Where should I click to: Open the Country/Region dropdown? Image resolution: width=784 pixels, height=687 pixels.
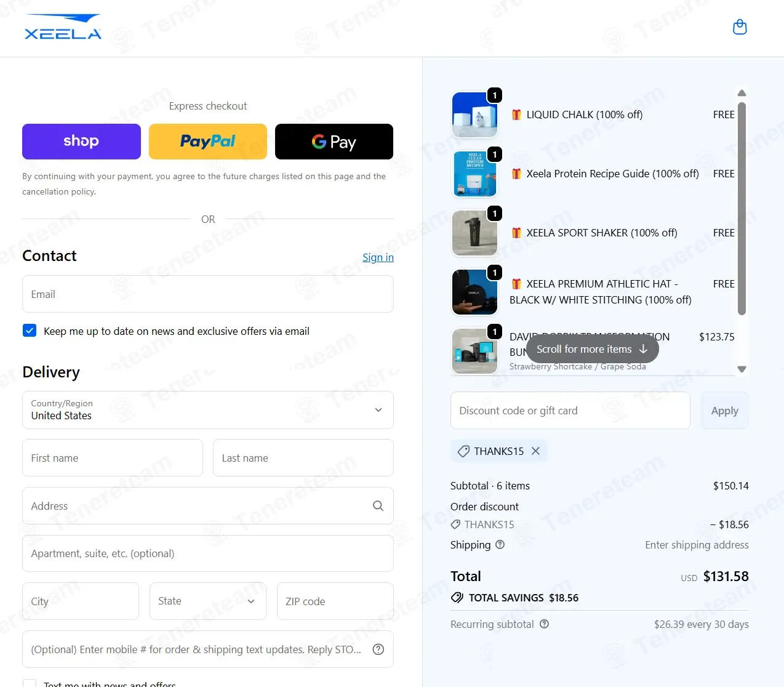click(x=208, y=410)
